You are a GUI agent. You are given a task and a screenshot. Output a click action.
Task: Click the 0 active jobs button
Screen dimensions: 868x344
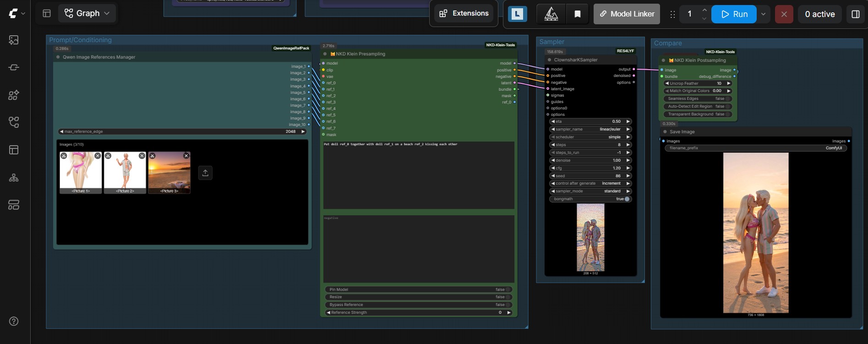(x=820, y=14)
